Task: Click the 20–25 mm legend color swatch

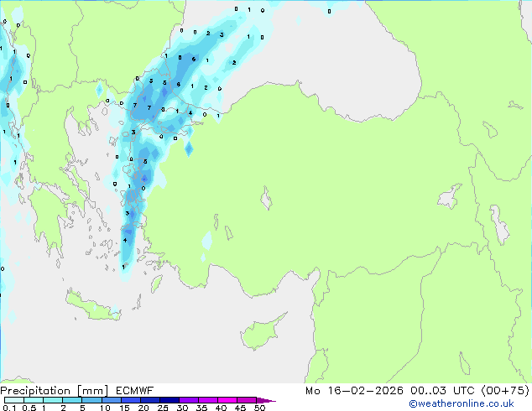Action: (x=150, y=400)
